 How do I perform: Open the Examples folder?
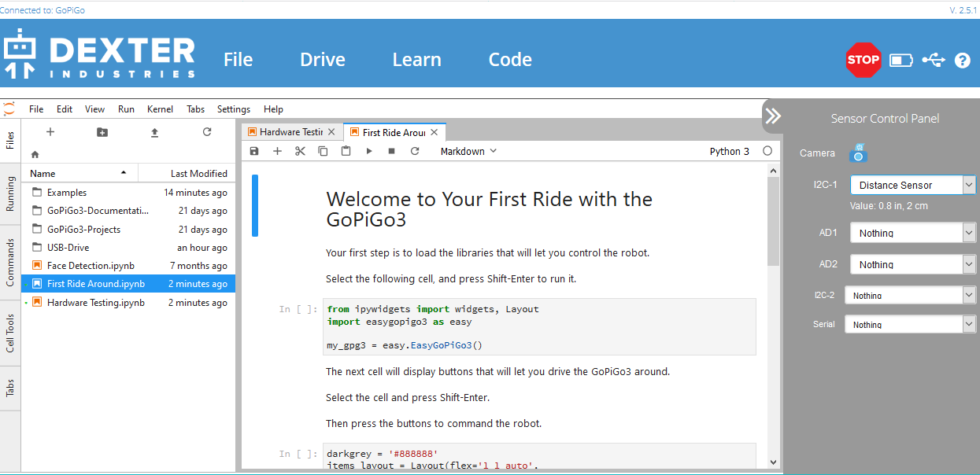tap(128, 192)
